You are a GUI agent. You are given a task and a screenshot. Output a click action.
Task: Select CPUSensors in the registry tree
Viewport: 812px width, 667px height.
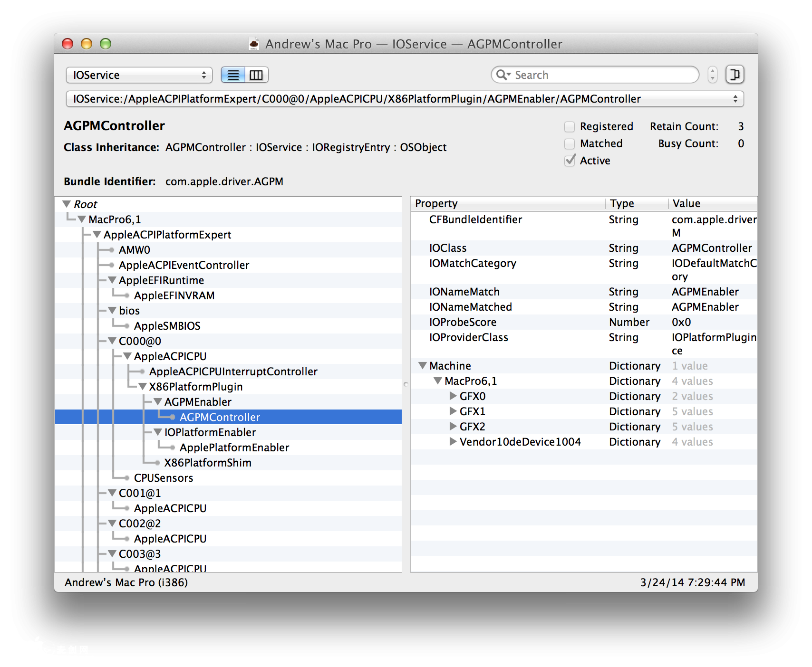pos(164,478)
